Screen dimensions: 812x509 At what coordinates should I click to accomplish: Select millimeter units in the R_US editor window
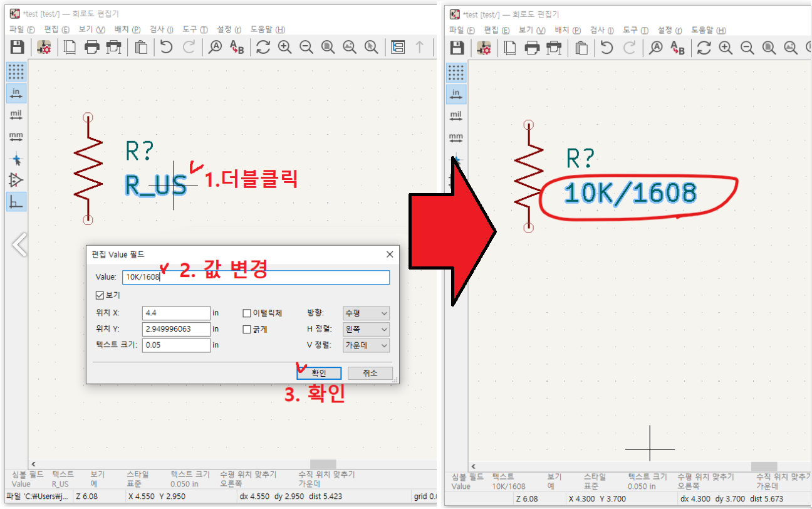pyautogui.click(x=16, y=137)
